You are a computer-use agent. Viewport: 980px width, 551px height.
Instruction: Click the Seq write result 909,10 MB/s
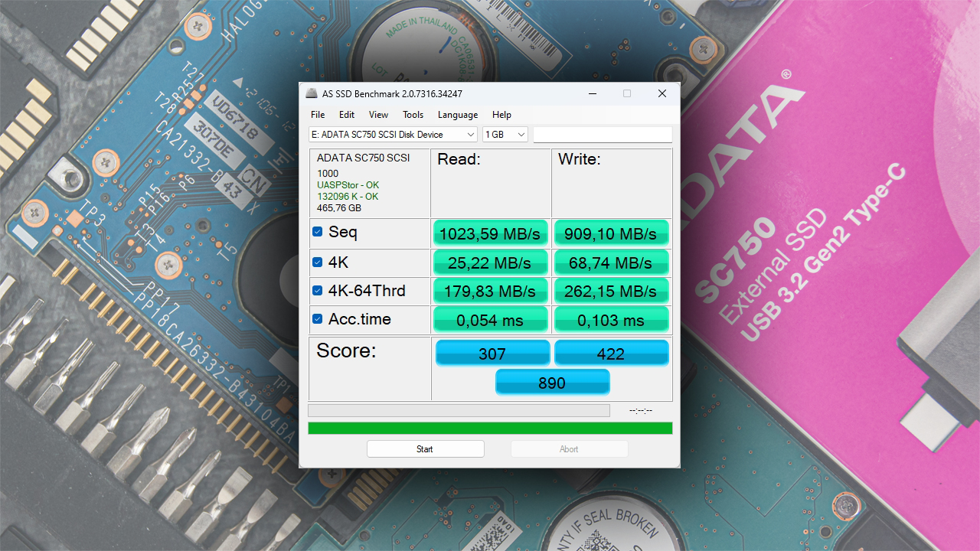tap(612, 233)
